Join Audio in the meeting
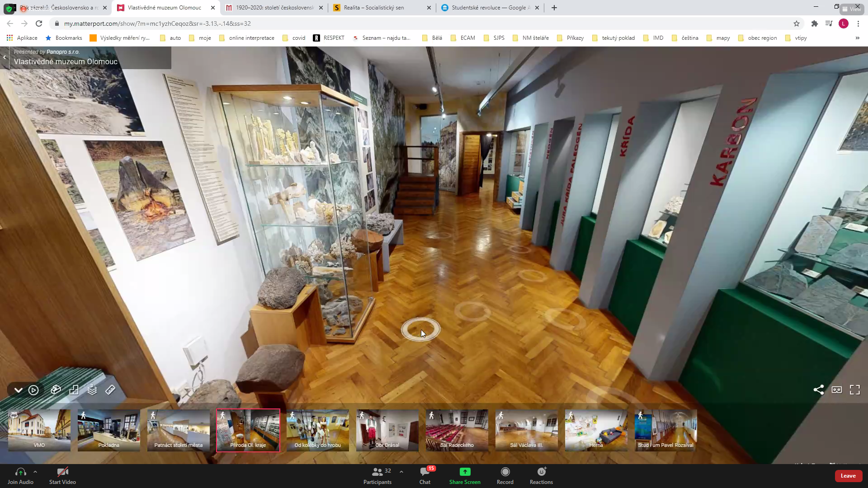Viewport: 868px width, 488px height. click(20, 476)
